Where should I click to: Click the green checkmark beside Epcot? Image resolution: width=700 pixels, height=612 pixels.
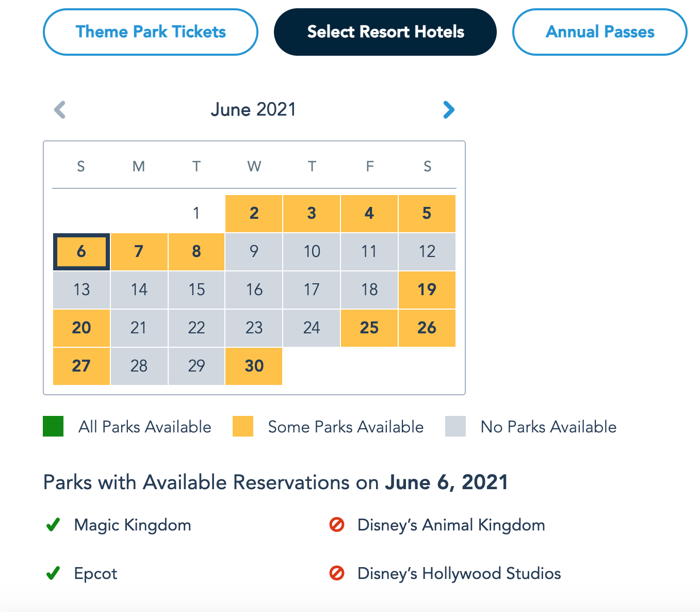click(x=53, y=573)
